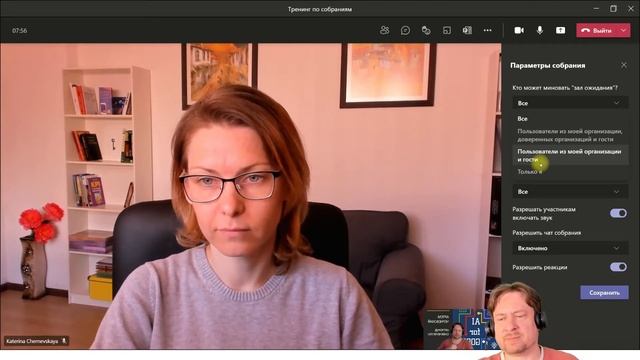Click the 07:56 meeting timer
The height and width of the screenshot is (360, 640).
(x=20, y=31)
